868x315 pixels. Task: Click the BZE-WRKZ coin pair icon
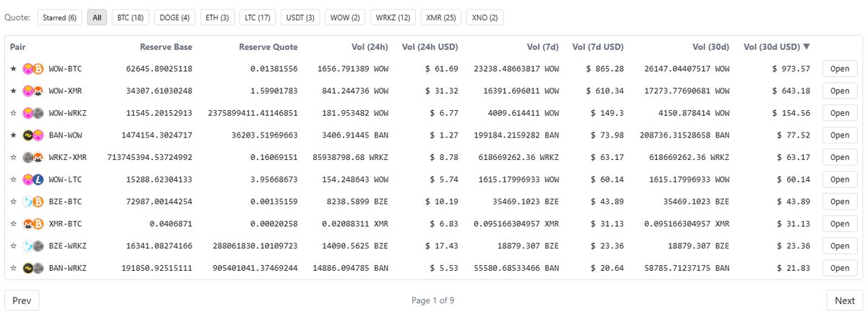point(33,245)
